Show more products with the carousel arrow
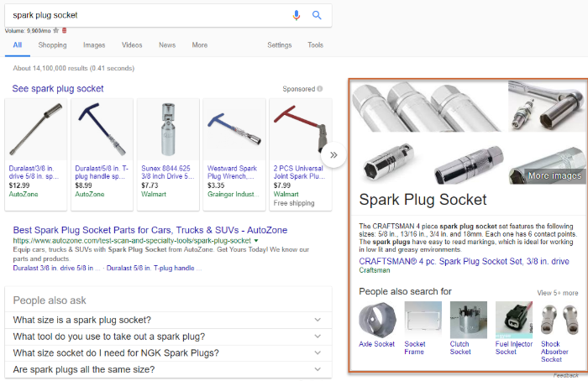The image size is (588, 381). (x=333, y=154)
